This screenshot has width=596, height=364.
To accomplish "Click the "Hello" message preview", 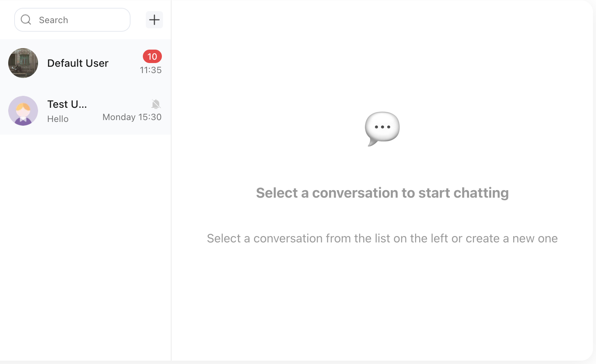I will point(58,119).
